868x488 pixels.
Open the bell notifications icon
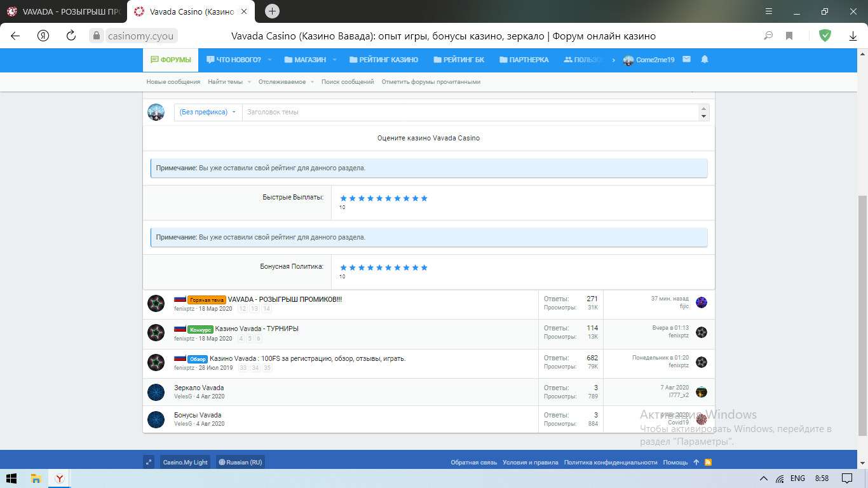pyautogui.click(x=705, y=60)
